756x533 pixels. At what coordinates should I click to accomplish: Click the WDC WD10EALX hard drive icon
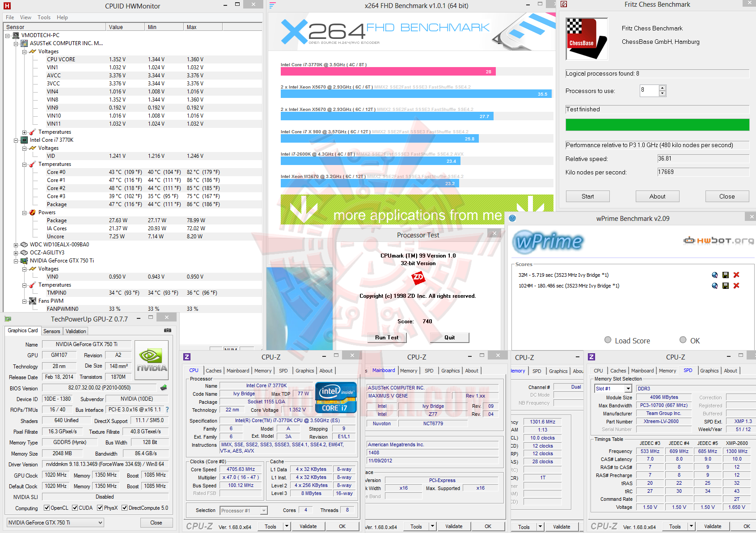point(24,245)
